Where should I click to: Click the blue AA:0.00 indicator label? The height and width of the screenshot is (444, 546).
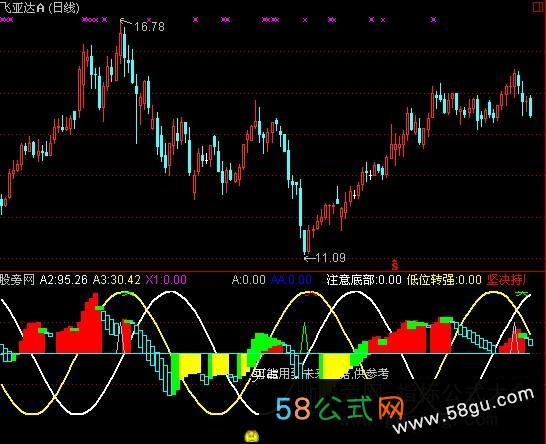(x=291, y=280)
